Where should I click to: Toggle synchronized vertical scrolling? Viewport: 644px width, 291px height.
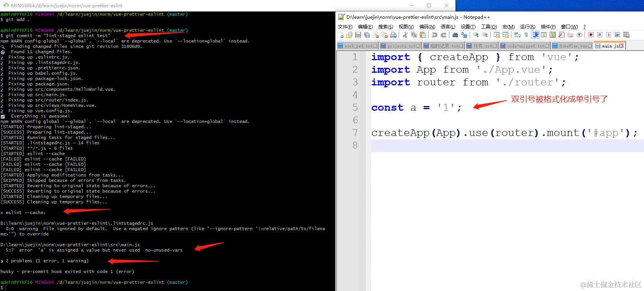pyautogui.click(x=497, y=35)
